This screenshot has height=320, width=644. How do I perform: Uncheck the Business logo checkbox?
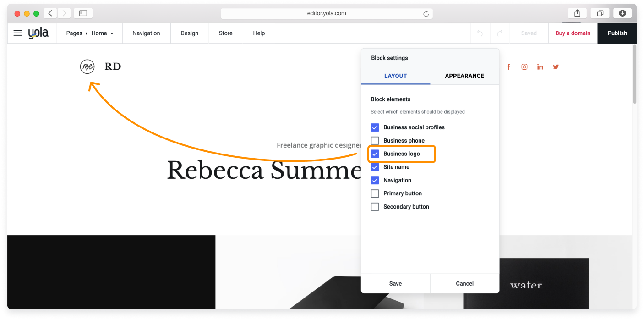375,154
